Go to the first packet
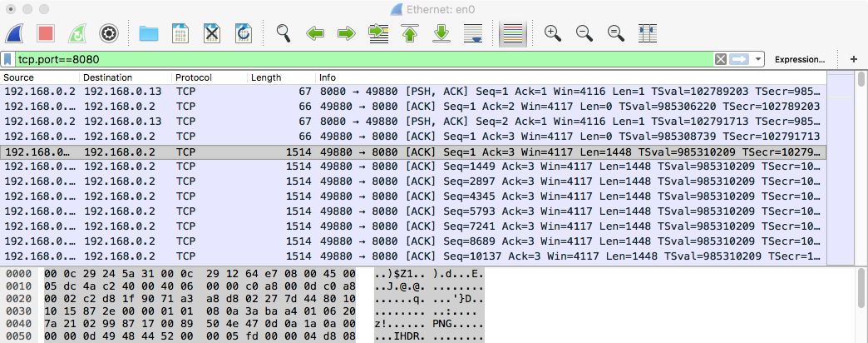 [410, 33]
